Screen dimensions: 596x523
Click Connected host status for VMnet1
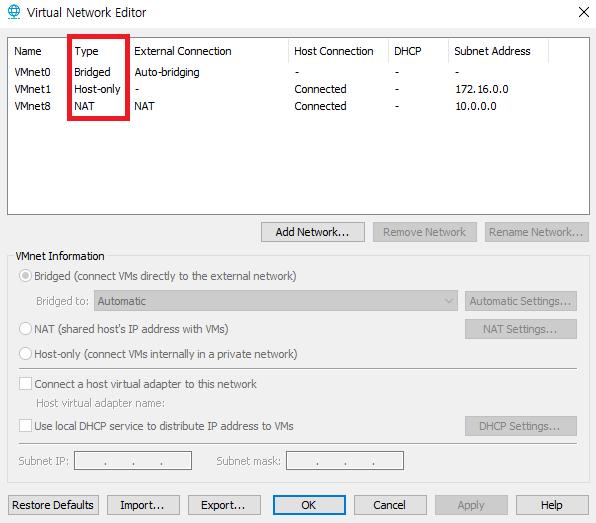point(320,89)
